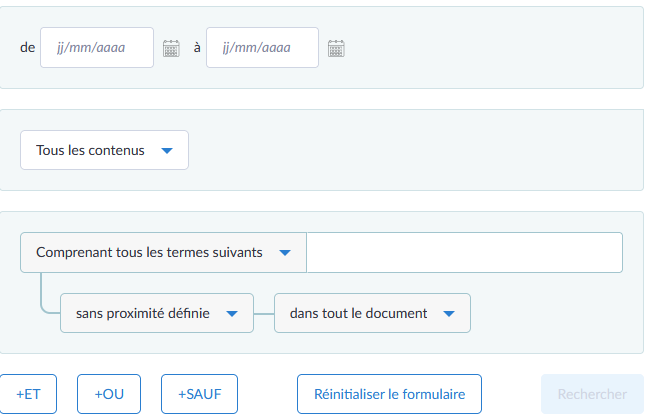Open the end date calendar picker
The image size is (653, 417).
pos(336,48)
